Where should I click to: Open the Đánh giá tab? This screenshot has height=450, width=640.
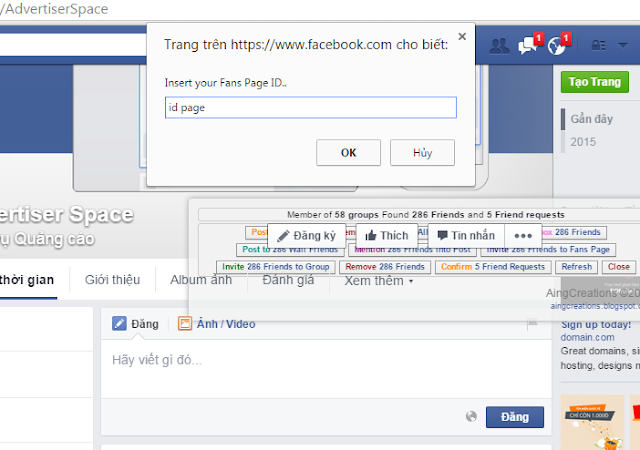[x=288, y=280]
